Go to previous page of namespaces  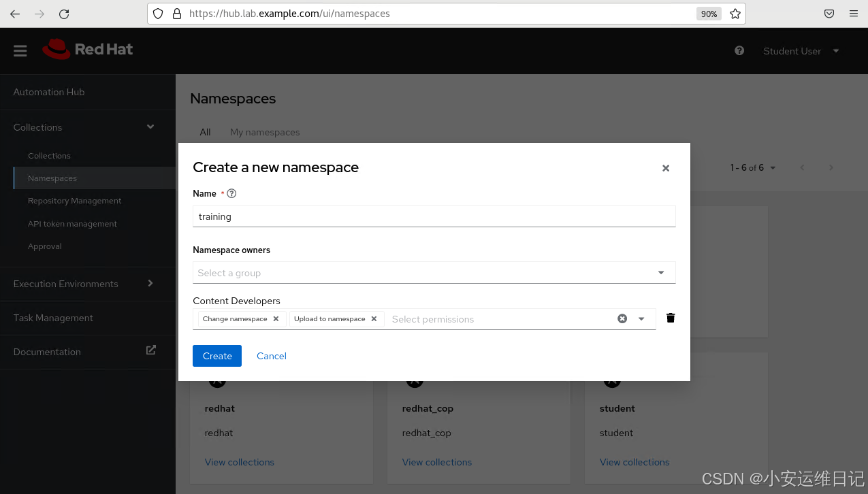coord(803,167)
